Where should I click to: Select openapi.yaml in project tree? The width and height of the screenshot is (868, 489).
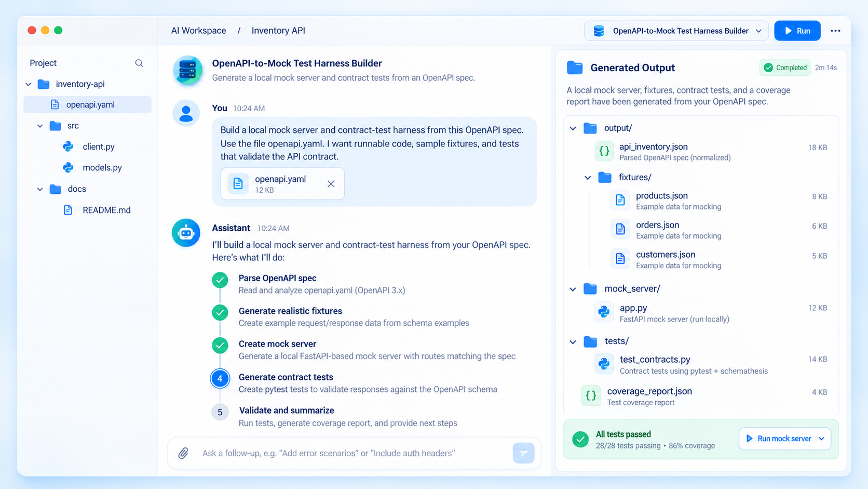(88, 104)
